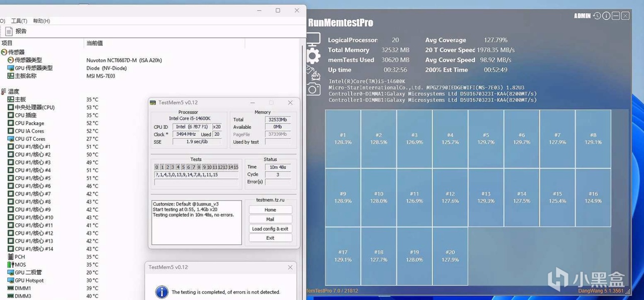Click test number 15 box in TestMem5 Tests
The width and height of the screenshot is (644, 300).
click(x=236, y=167)
